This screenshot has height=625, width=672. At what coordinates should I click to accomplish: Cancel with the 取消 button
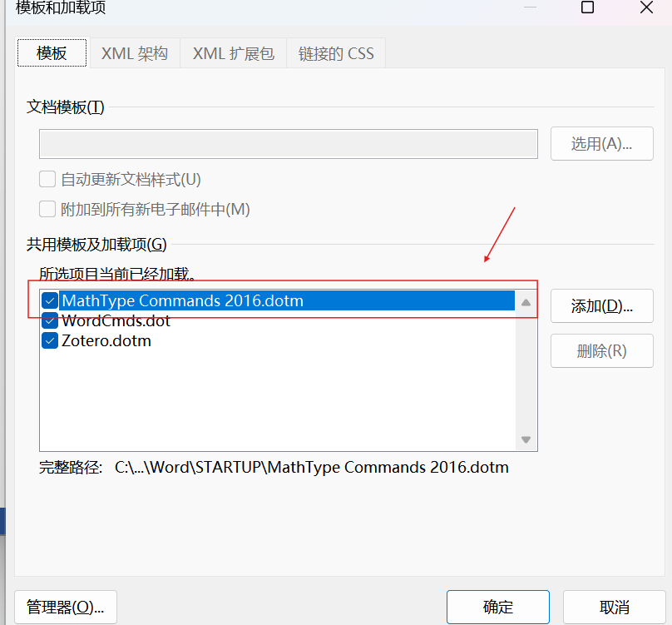[614, 607]
